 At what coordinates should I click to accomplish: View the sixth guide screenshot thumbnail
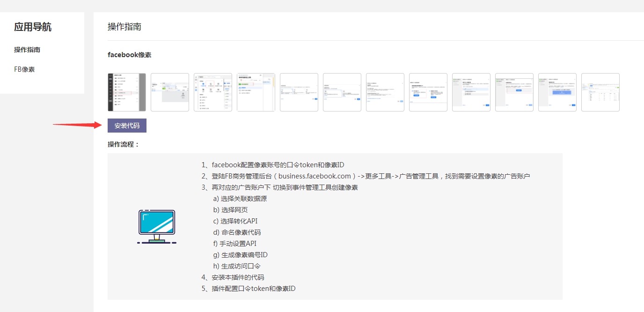342,92
